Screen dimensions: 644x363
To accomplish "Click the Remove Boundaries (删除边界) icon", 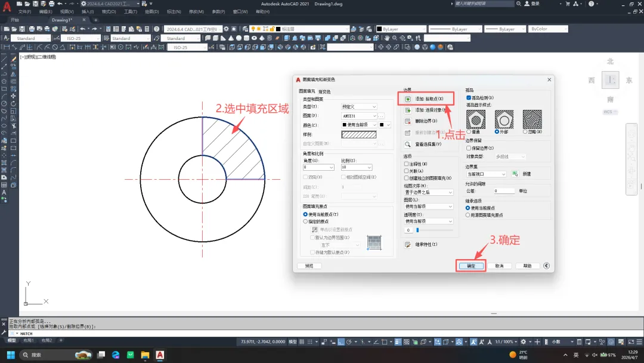I will click(x=408, y=121).
